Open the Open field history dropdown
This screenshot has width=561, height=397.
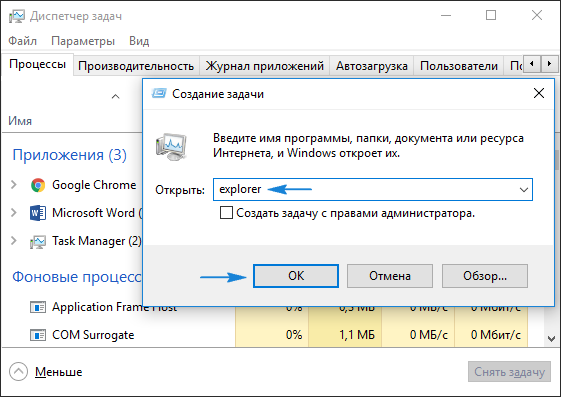(x=524, y=190)
